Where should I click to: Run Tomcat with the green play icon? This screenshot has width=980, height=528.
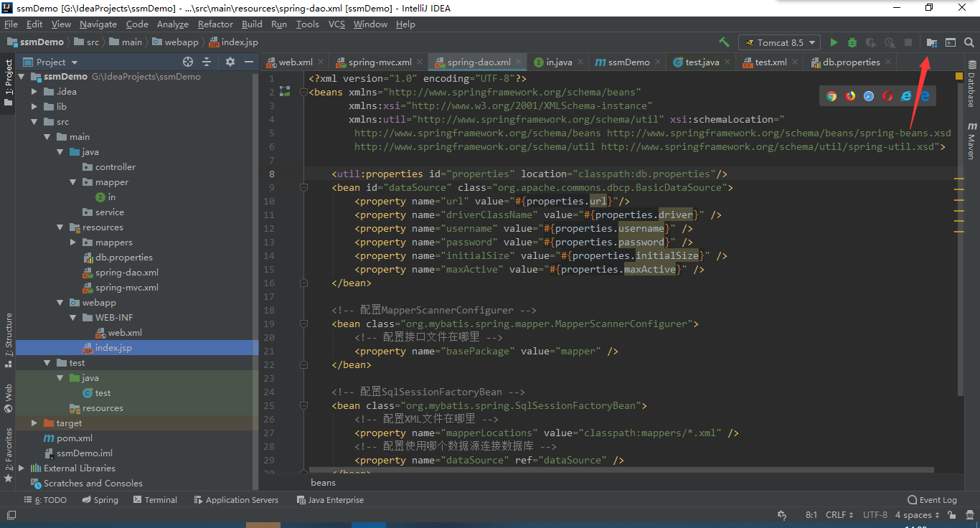pyautogui.click(x=834, y=42)
